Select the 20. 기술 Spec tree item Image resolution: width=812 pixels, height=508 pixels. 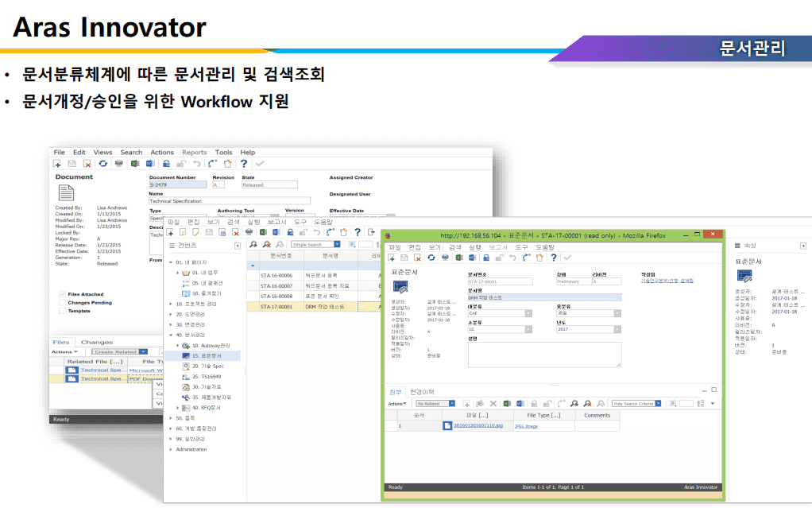207,366
